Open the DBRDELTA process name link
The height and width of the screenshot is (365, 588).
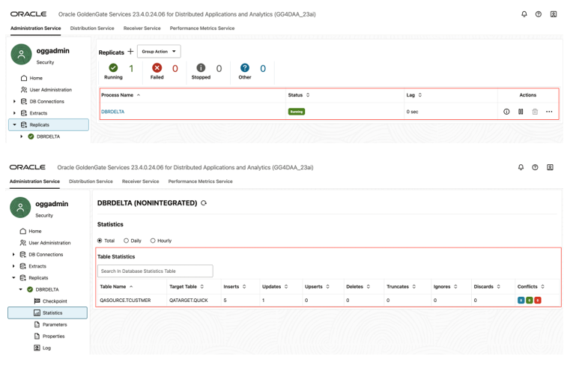click(x=112, y=112)
